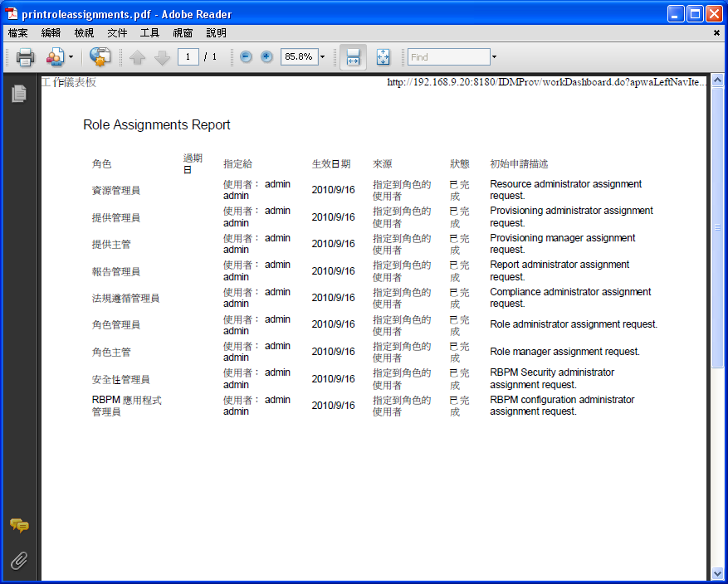Open the 編輯 menu
Viewport: 728px width, 584px height.
(51, 33)
